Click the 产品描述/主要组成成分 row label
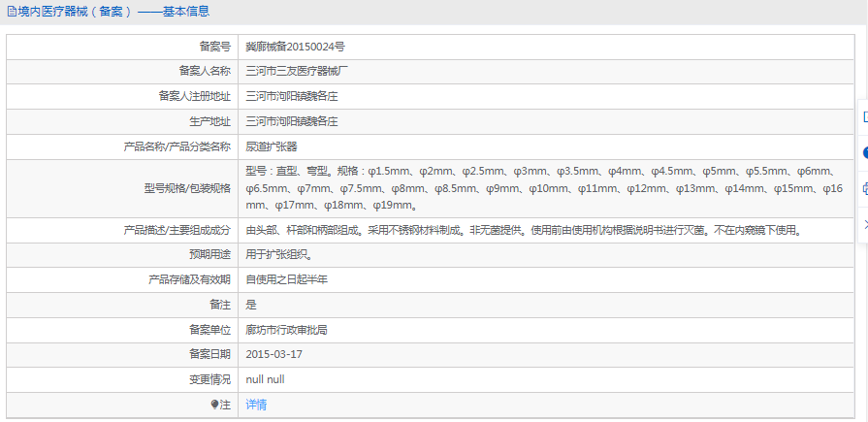The width and height of the screenshot is (868, 422). click(x=177, y=230)
